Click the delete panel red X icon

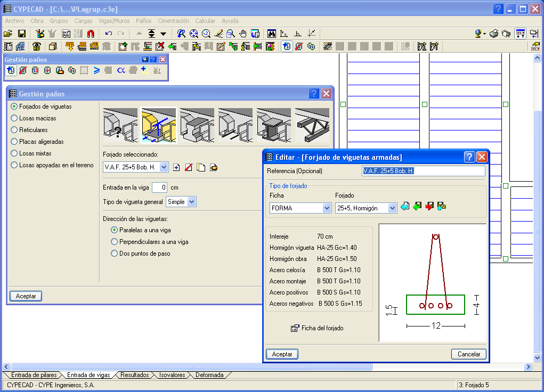(x=160, y=46)
